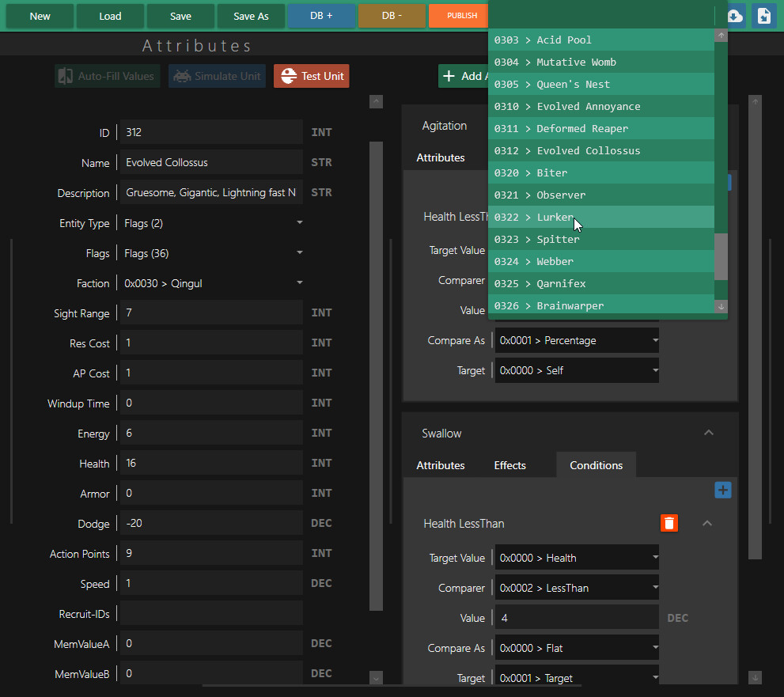This screenshot has width=784, height=697.
Task: Click the PUBLISH button
Action: pyautogui.click(x=459, y=15)
